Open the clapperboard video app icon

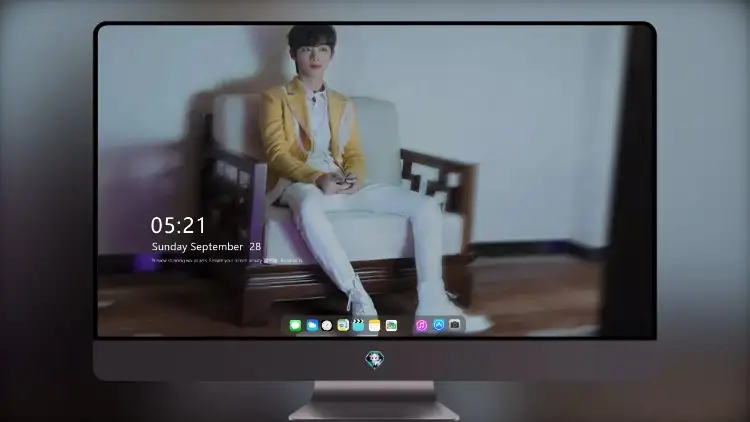point(358,326)
